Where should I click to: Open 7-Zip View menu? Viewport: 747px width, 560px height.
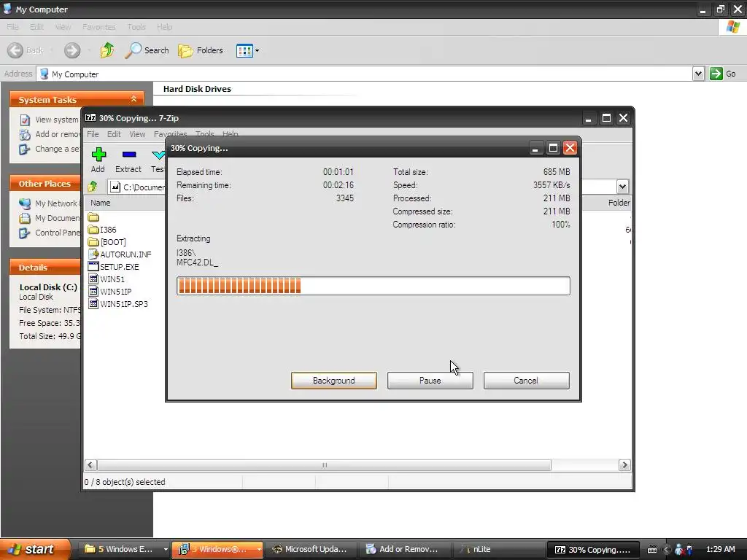137,134
